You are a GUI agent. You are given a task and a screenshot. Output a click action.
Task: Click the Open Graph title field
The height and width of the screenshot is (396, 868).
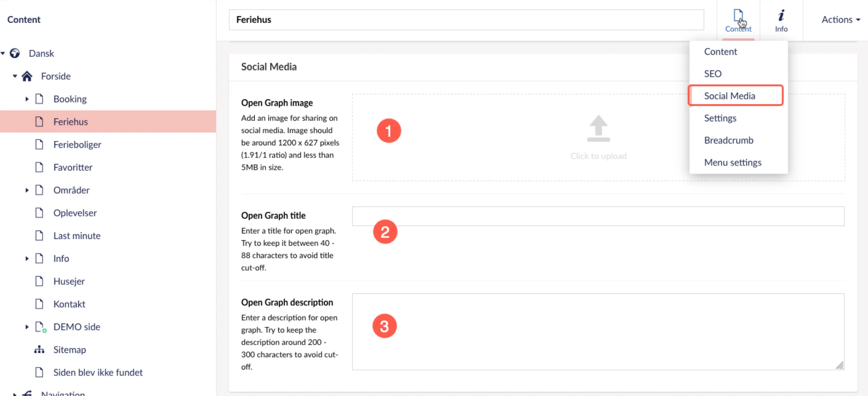point(598,216)
